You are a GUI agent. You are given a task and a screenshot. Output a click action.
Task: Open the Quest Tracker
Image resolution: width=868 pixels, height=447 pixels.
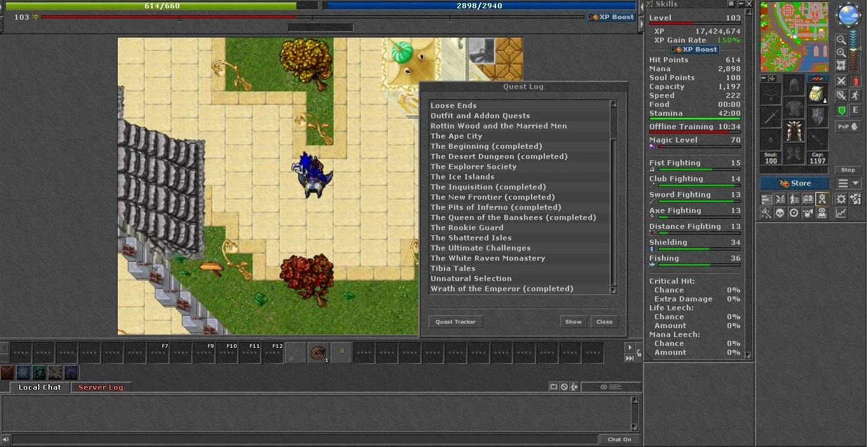pos(456,322)
